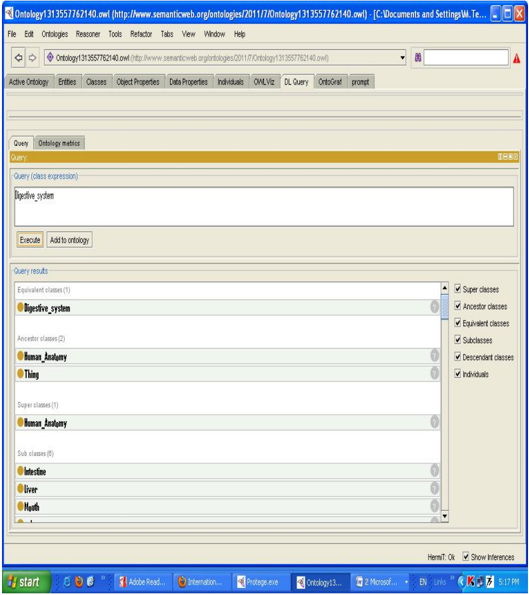Uncheck Subclasses checkbox
The image size is (529, 595).
coord(458,340)
